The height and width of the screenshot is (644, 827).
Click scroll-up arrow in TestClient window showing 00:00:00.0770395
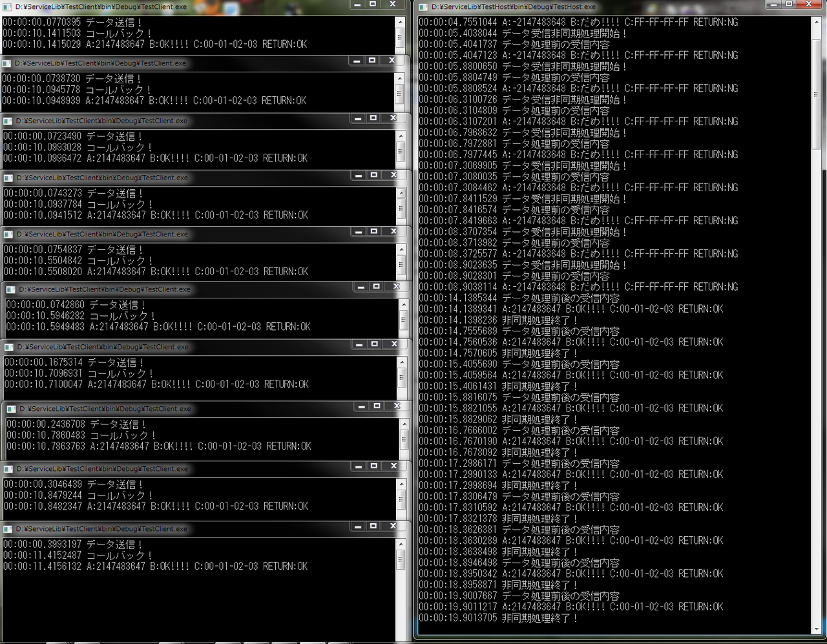(x=399, y=22)
